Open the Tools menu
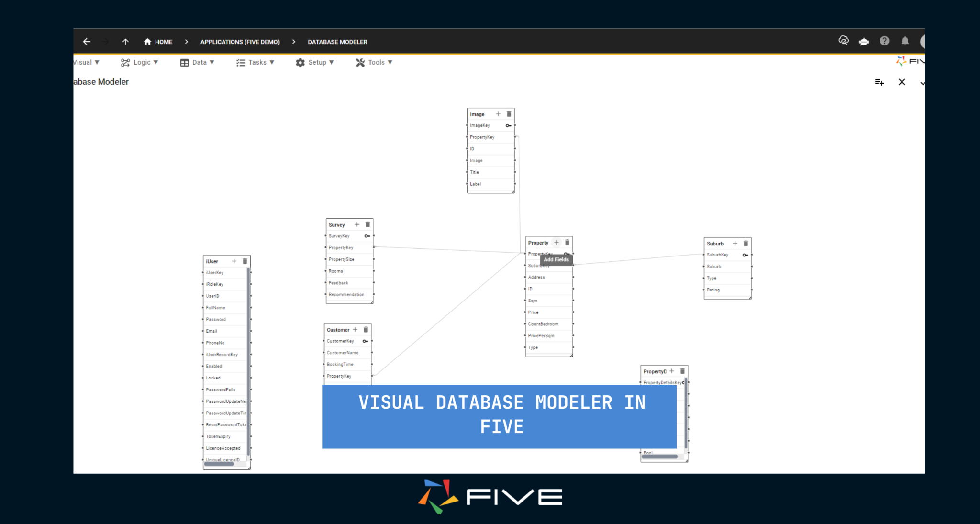The height and width of the screenshot is (524, 980). coord(374,62)
